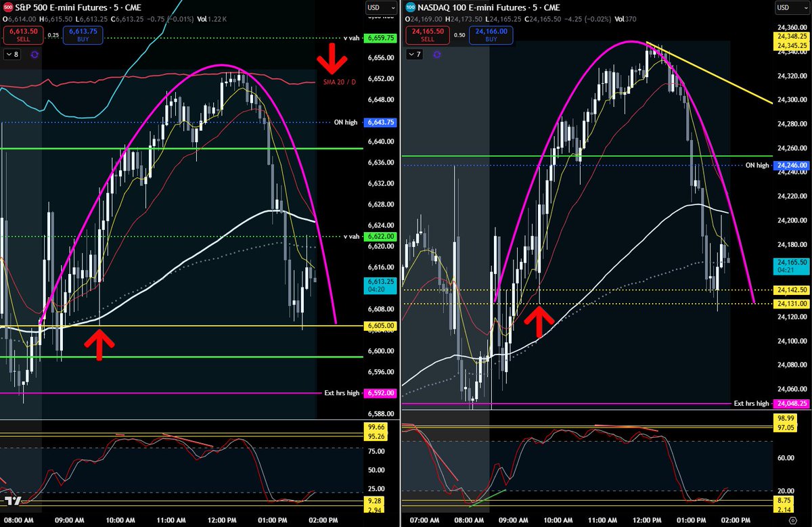Click the purple refresh icon on the NASDAQ chart
This screenshot has height=527, width=812.
point(436,53)
